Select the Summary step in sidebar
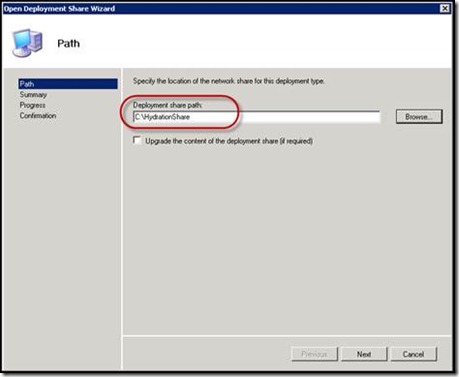 [x=33, y=95]
